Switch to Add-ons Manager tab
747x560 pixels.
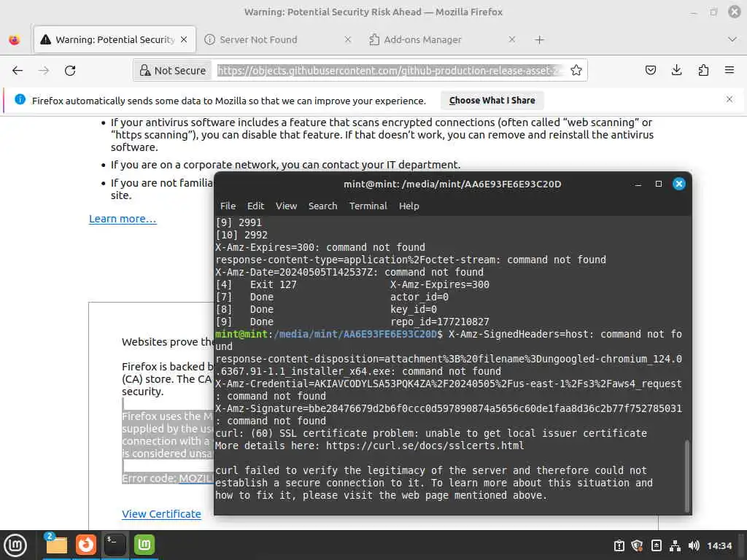pos(441,39)
